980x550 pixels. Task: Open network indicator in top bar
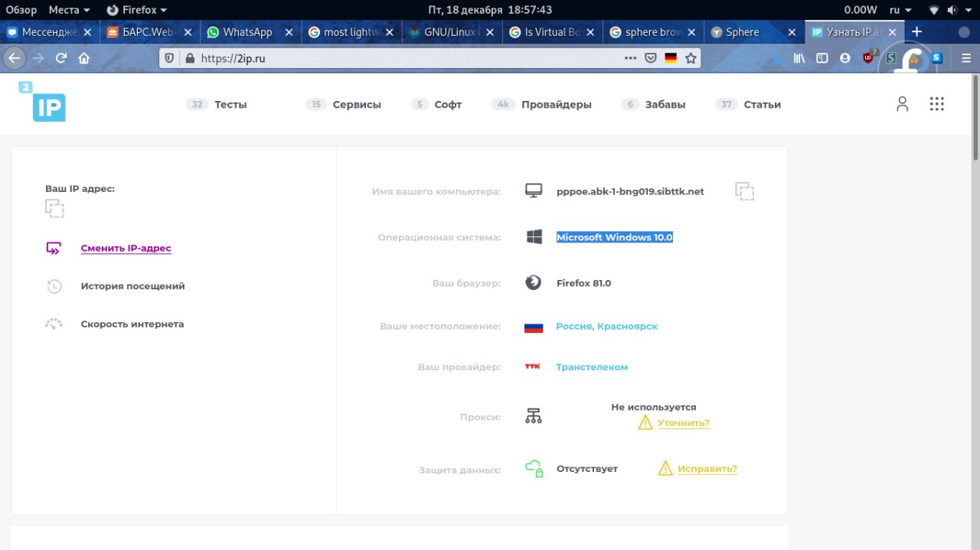coord(934,10)
